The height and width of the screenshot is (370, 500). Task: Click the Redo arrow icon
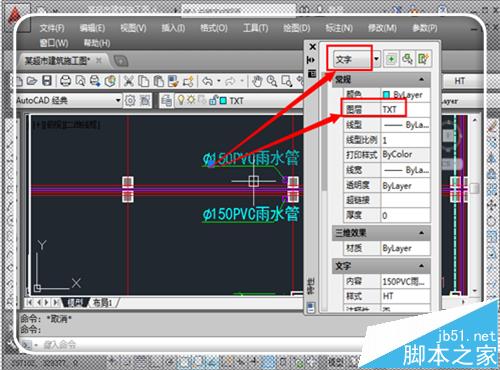coord(231,81)
